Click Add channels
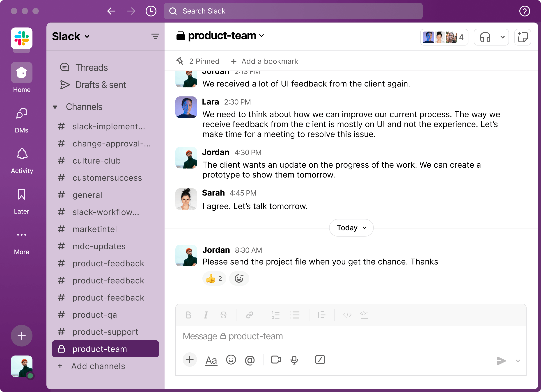Screen dimensions: 541x392 91,366
